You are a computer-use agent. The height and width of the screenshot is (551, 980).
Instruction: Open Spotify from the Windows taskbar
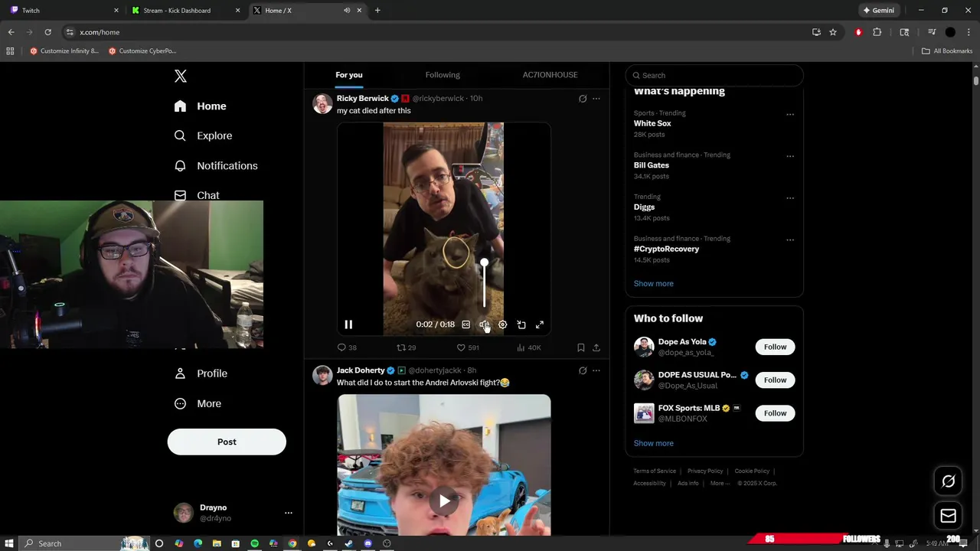[255, 543]
